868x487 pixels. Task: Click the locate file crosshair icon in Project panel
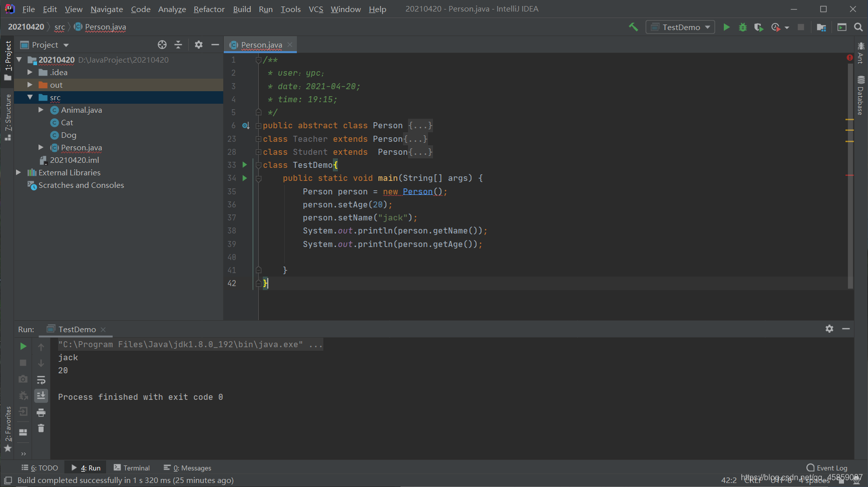click(x=162, y=45)
